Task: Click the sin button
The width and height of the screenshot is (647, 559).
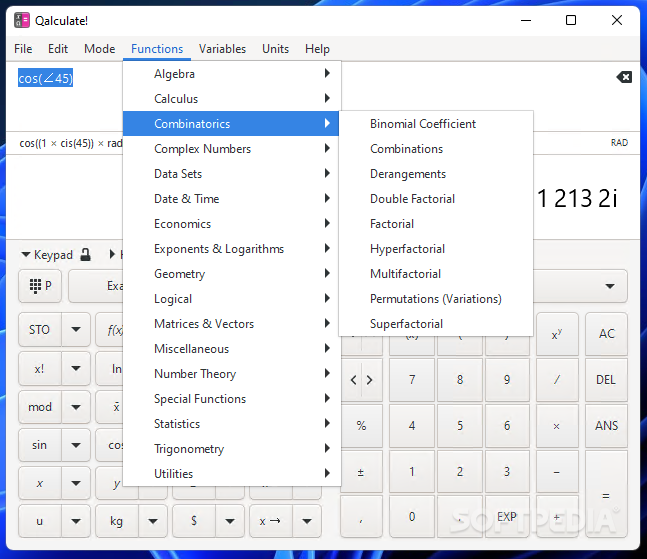Action: pyautogui.click(x=40, y=445)
